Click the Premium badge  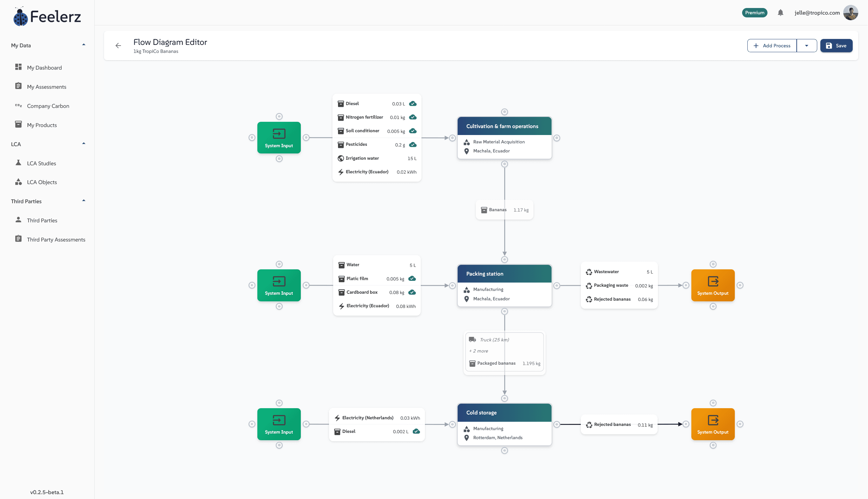(754, 13)
